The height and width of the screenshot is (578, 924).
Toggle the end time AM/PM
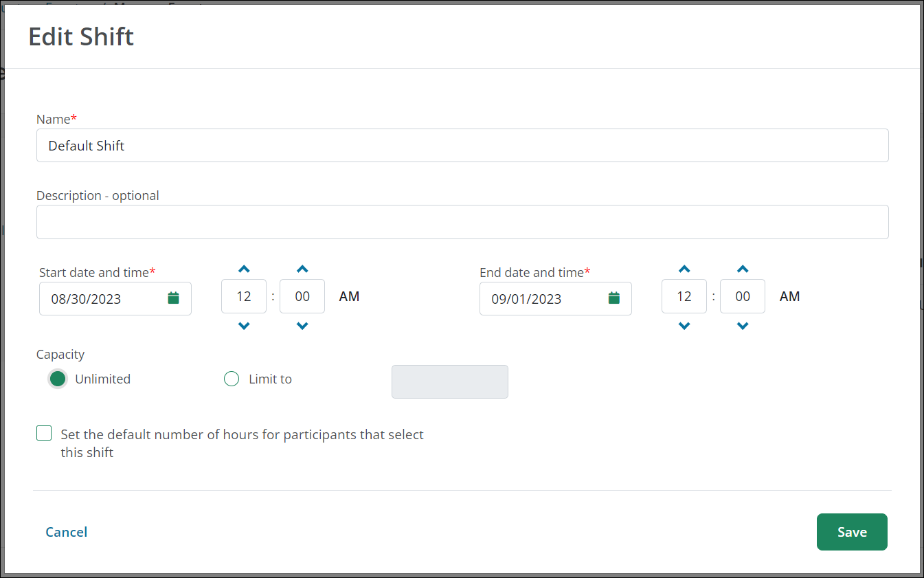point(789,297)
